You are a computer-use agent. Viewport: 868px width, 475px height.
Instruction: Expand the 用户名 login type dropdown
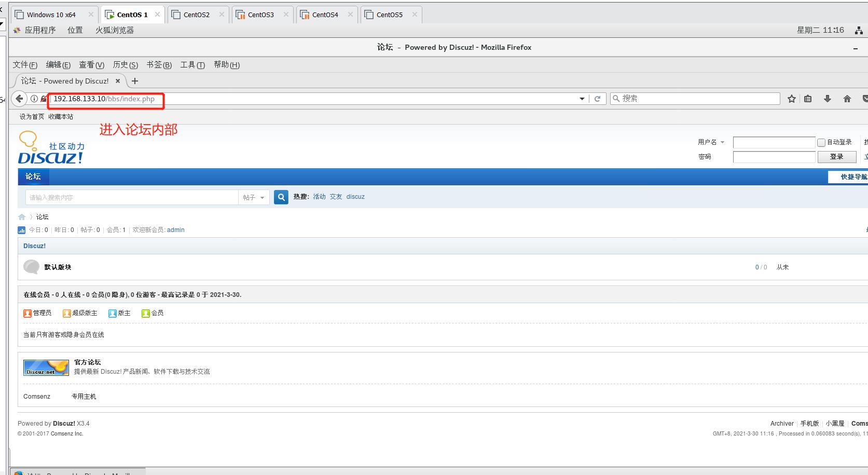(722, 142)
